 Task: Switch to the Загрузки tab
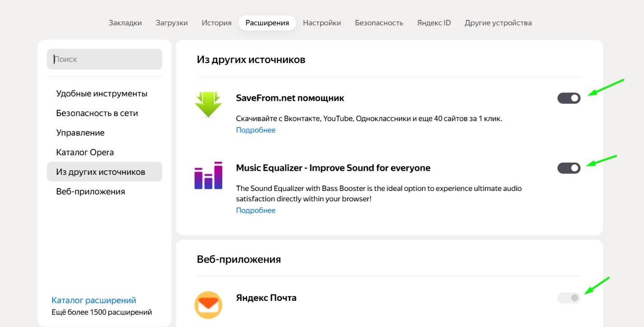point(172,23)
